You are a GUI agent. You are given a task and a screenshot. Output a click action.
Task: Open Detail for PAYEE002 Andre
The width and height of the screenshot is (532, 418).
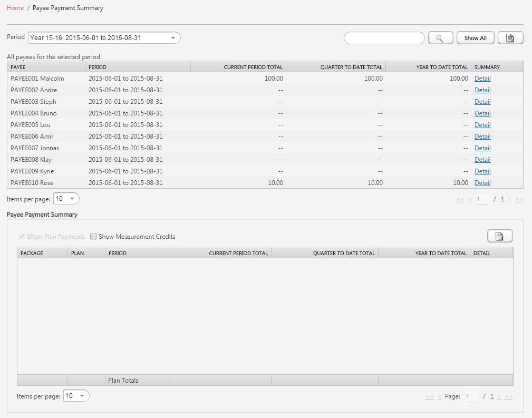click(x=482, y=90)
